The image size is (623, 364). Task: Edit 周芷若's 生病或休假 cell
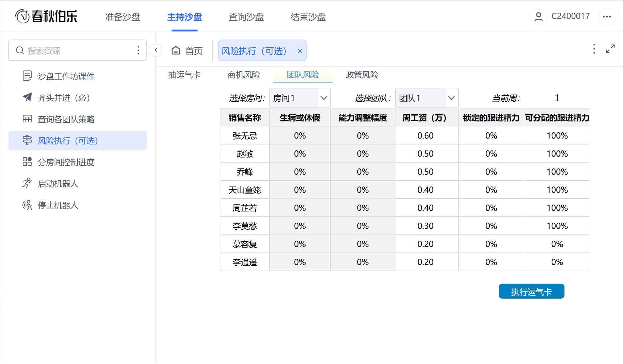pos(300,208)
